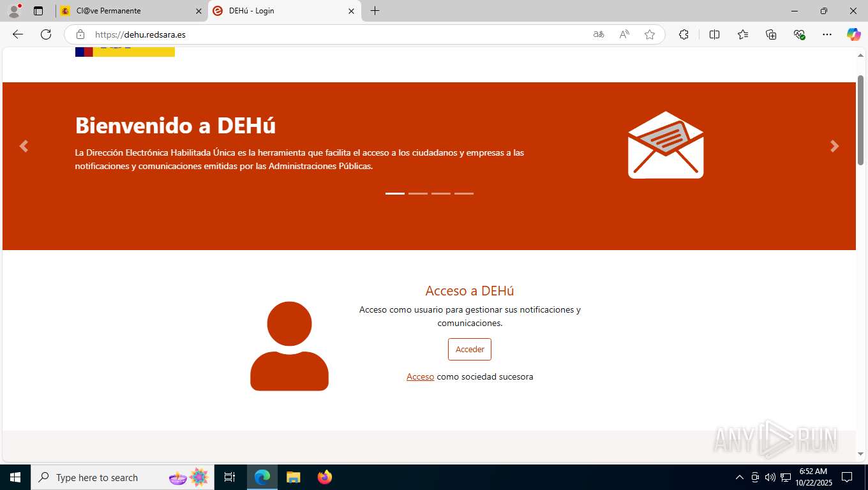This screenshot has width=868, height=490.
Task: Open the notification center icon
Action: coord(847,477)
